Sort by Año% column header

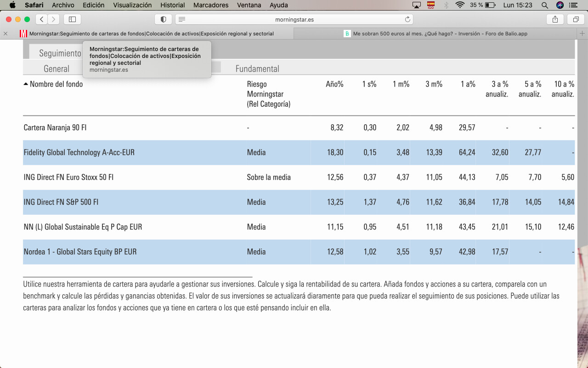[334, 84]
